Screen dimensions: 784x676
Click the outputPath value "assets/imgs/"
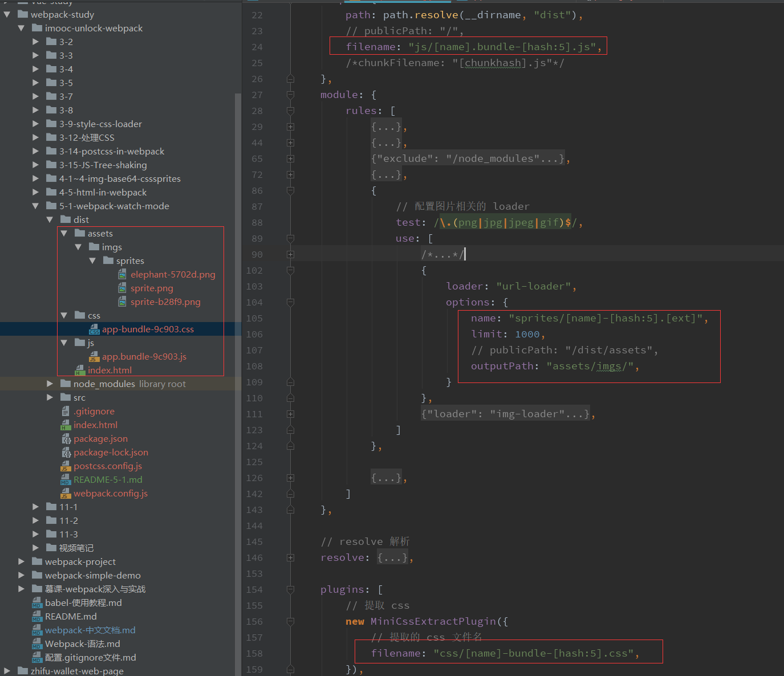pyautogui.click(x=590, y=366)
